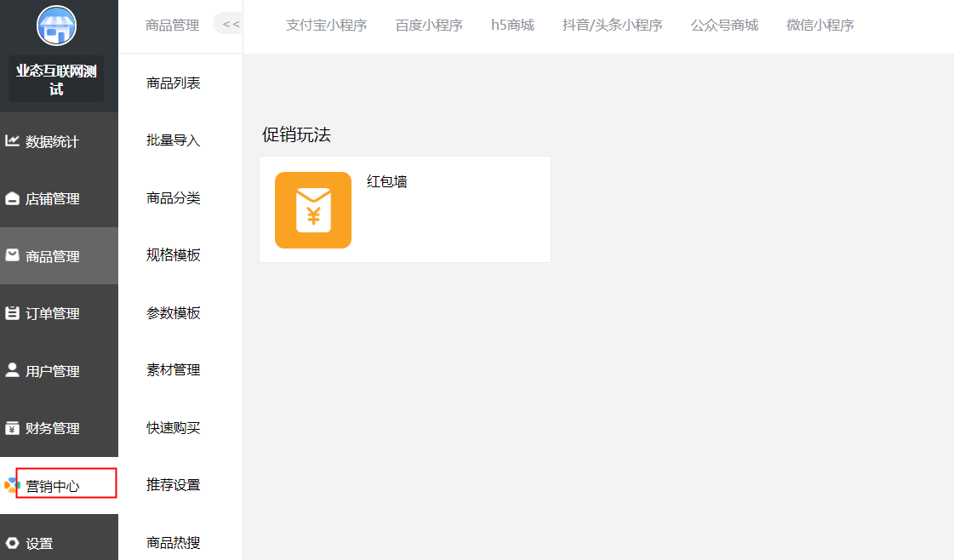Screen dimensions: 954x560
Task: Click the store logo avatar icon
Action: click(x=56, y=26)
